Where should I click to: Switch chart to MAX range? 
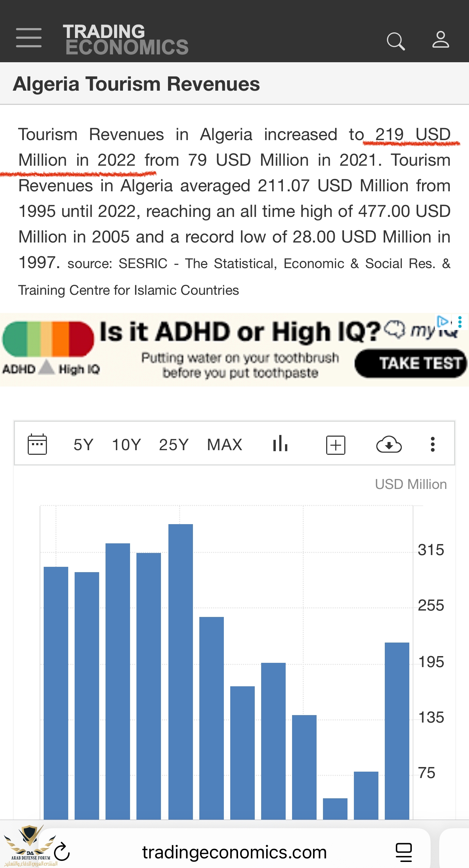[225, 445]
